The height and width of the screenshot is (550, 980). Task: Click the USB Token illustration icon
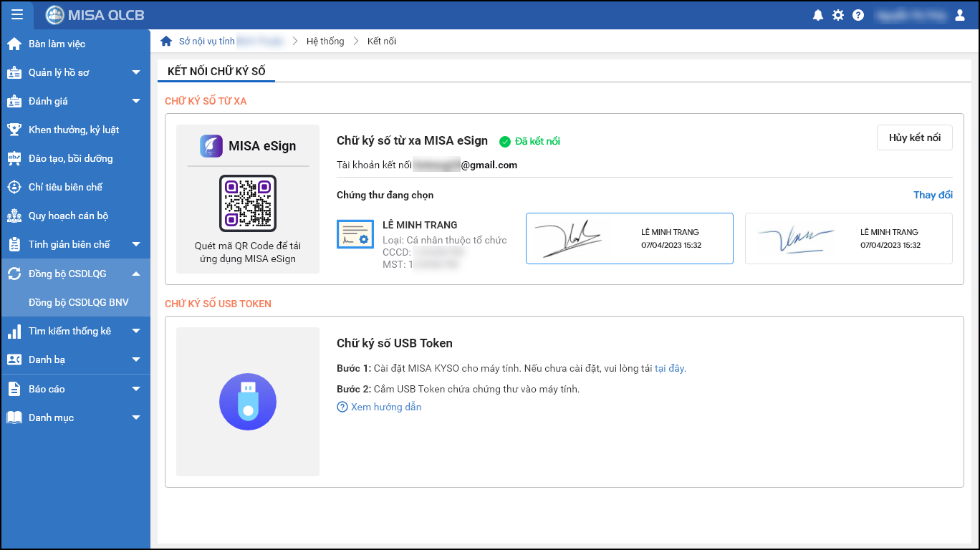pyautogui.click(x=248, y=402)
